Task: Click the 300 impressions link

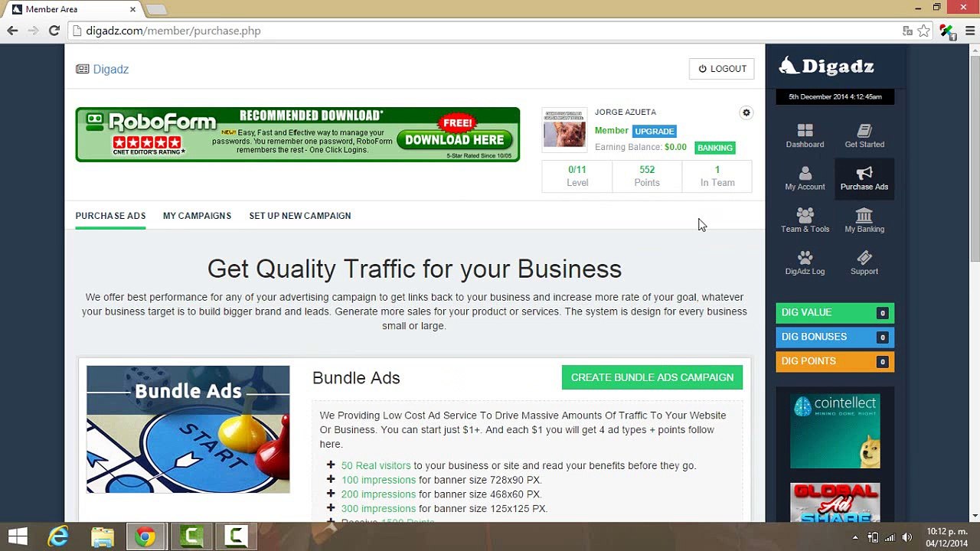Action: [x=378, y=508]
